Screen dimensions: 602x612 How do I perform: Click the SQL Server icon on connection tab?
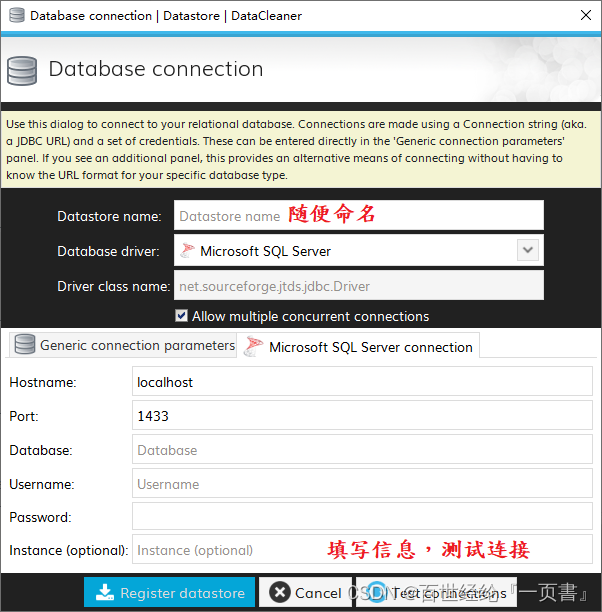tap(253, 346)
